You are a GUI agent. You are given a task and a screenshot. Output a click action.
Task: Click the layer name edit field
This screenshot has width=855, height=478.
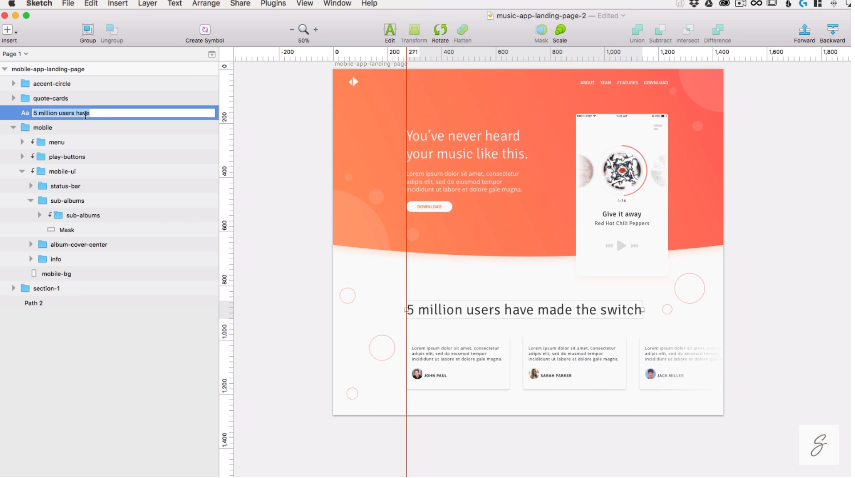[x=124, y=113]
